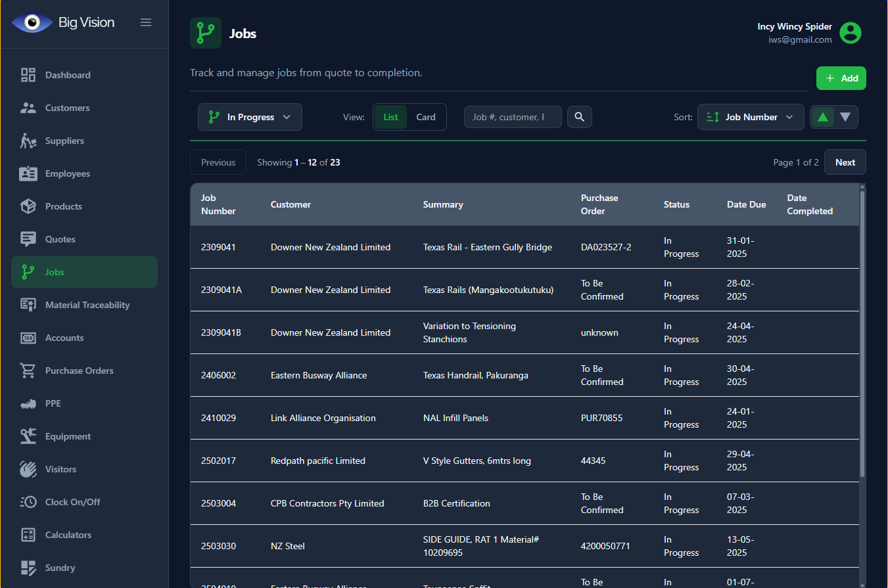This screenshot has height=588, width=888.
Task: Select the List view toggle
Action: (x=390, y=117)
